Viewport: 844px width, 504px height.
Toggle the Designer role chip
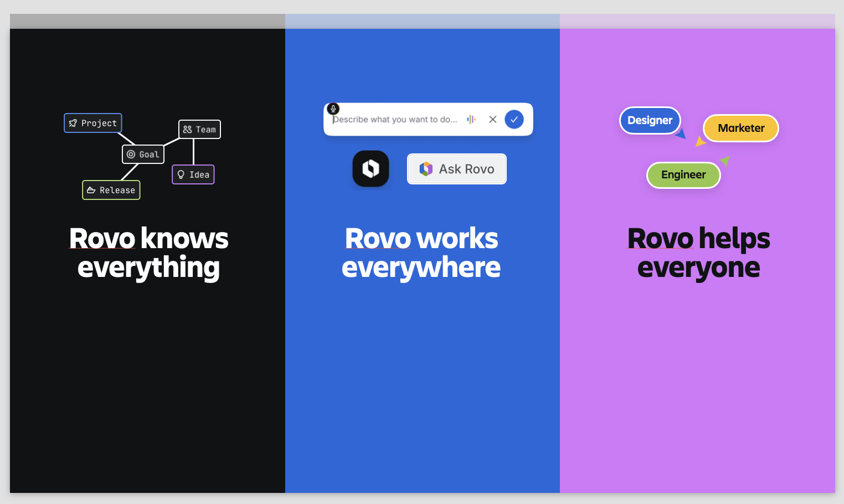coord(650,120)
